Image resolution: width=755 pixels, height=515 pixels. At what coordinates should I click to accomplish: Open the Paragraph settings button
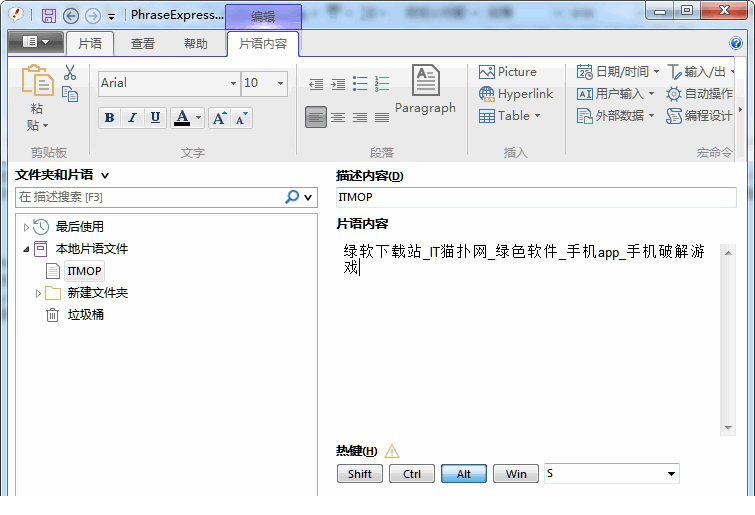(x=425, y=90)
